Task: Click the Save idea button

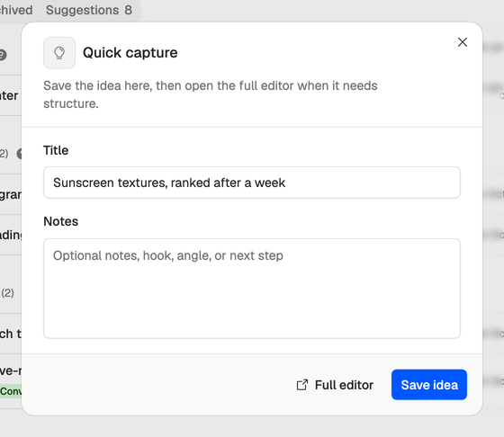Action: pos(429,385)
